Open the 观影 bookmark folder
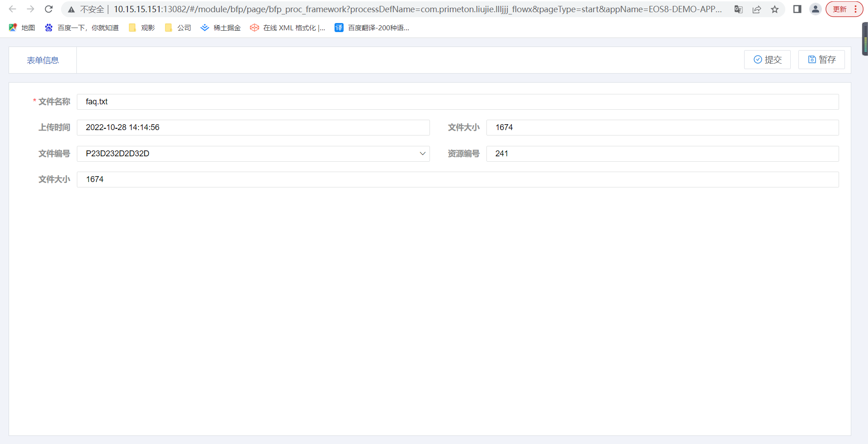 pos(142,28)
